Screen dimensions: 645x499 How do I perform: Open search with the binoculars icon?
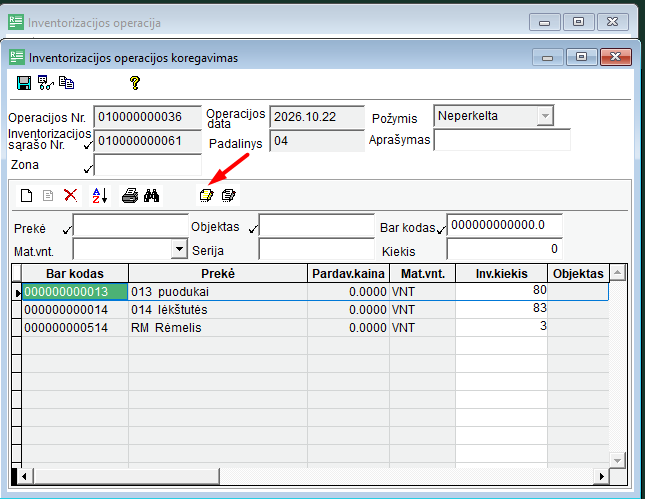pos(151,195)
